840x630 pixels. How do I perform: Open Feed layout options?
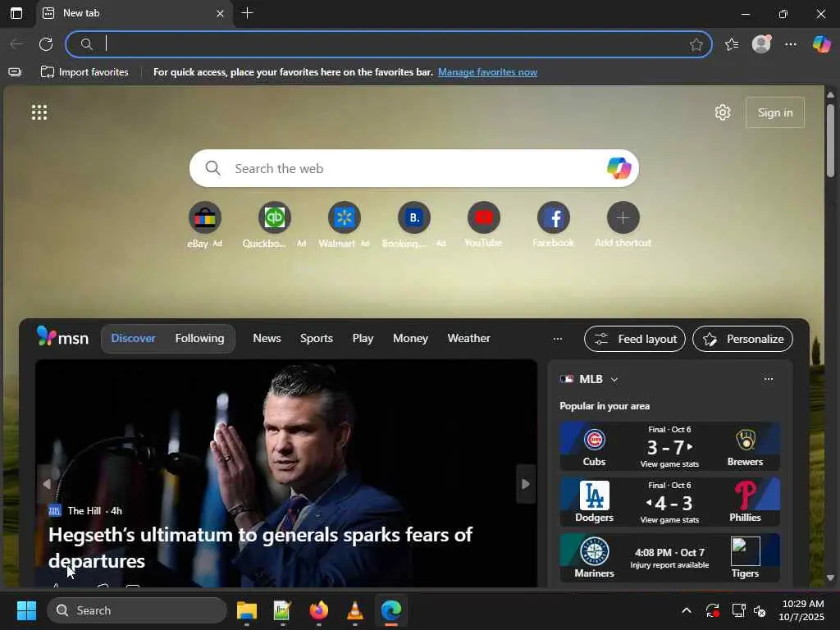635,339
